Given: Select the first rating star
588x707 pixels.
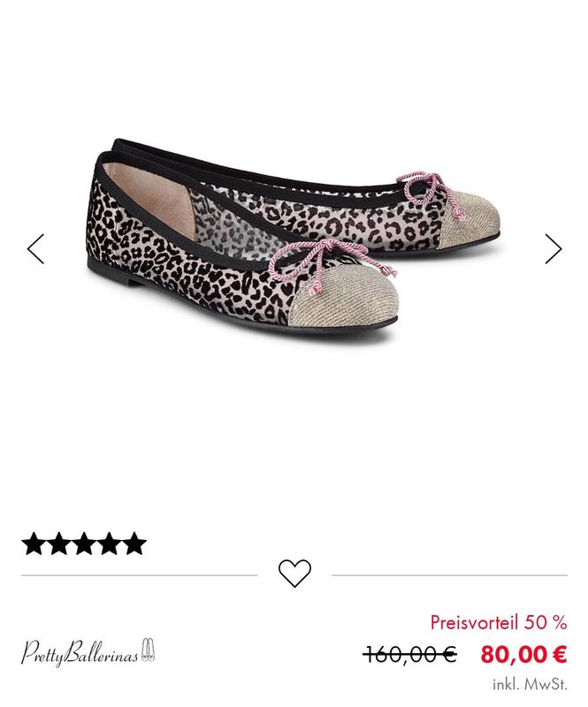Looking at the screenshot, I should (34, 544).
